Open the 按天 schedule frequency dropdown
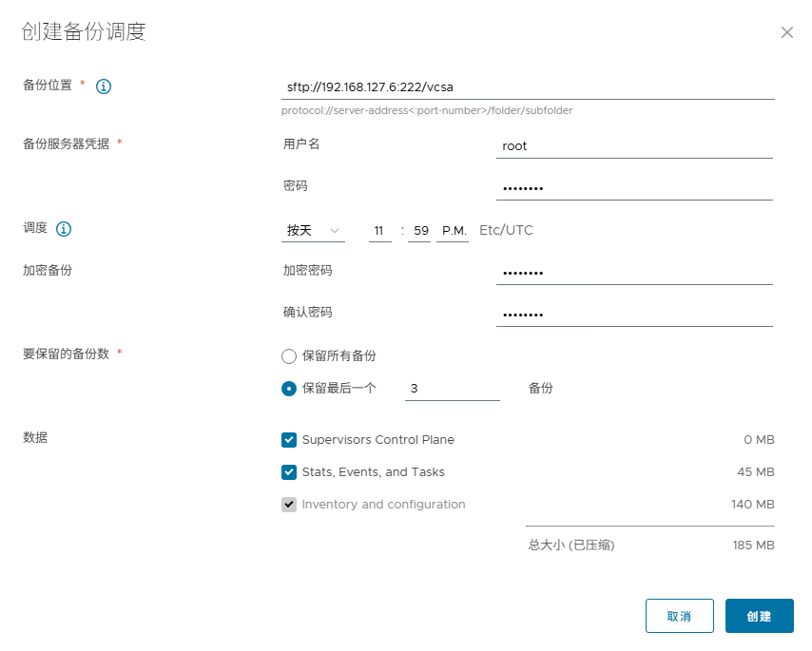This screenshot has width=812, height=651. coord(313,229)
